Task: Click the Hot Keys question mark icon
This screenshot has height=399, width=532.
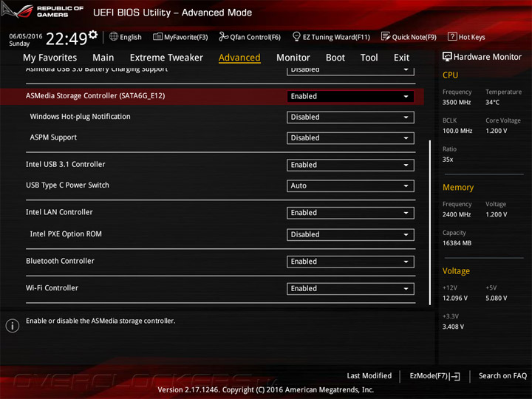Action: point(452,36)
